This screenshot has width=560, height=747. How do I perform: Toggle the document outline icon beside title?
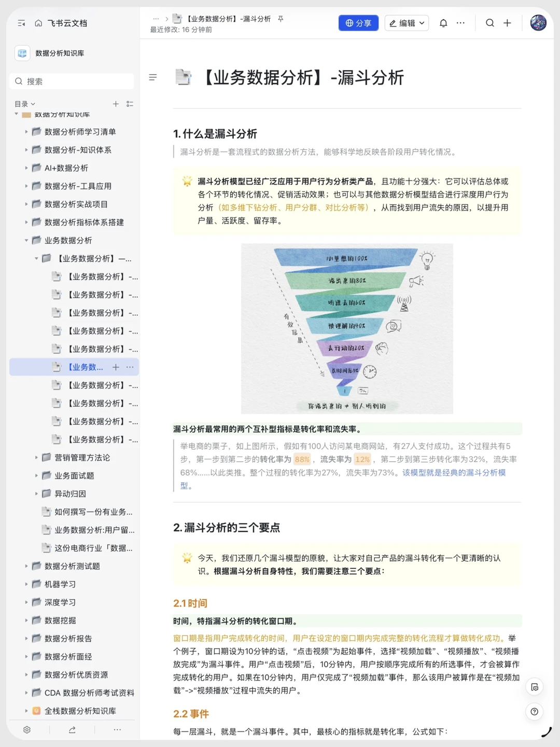point(152,77)
